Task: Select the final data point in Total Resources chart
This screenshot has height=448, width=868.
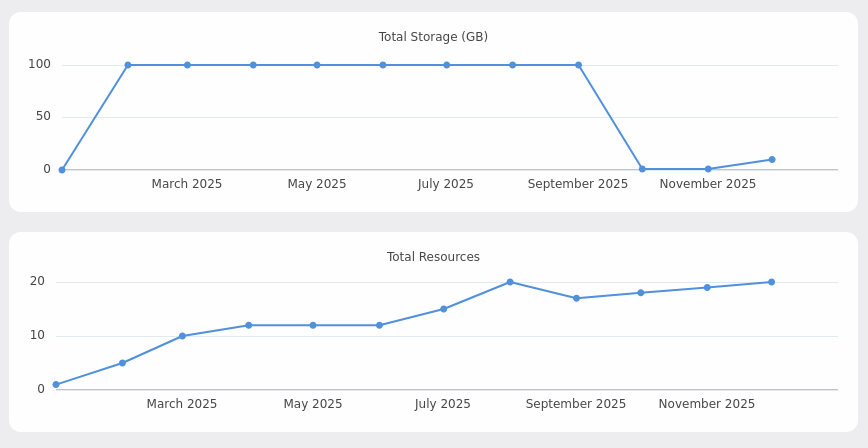Action: click(771, 282)
